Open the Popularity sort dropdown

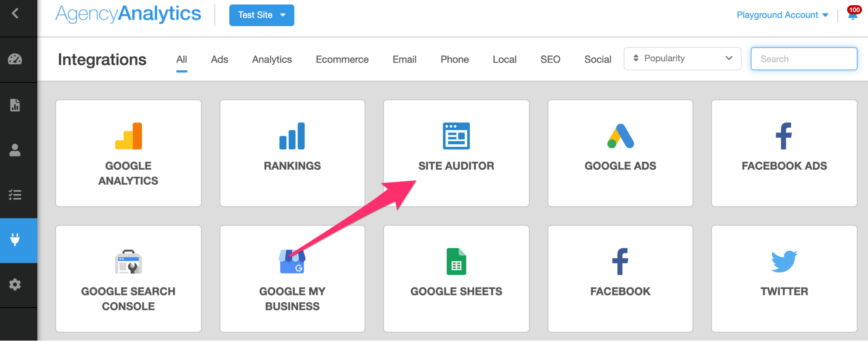(x=683, y=59)
